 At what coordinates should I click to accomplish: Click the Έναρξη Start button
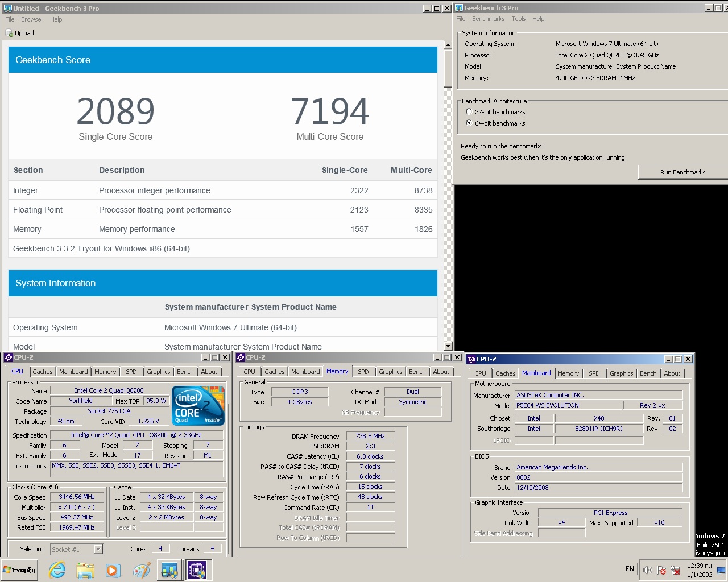coord(19,570)
